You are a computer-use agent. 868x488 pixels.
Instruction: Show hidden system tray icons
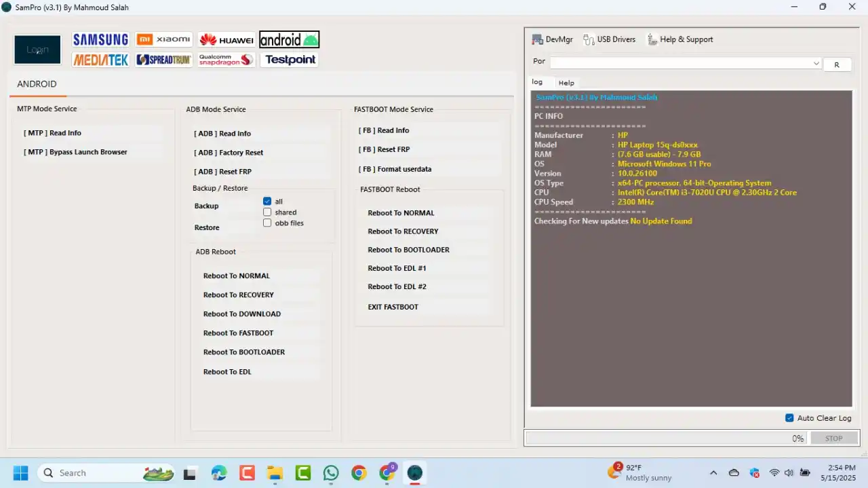pos(713,472)
